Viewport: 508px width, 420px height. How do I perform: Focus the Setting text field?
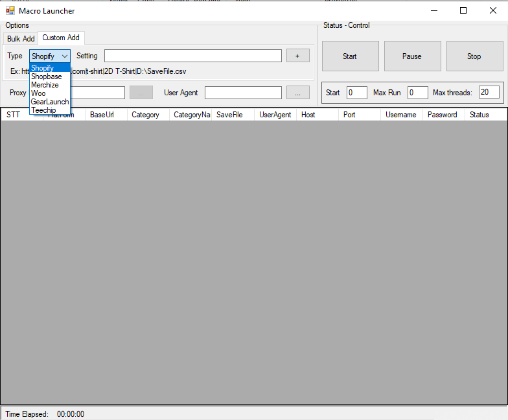192,56
